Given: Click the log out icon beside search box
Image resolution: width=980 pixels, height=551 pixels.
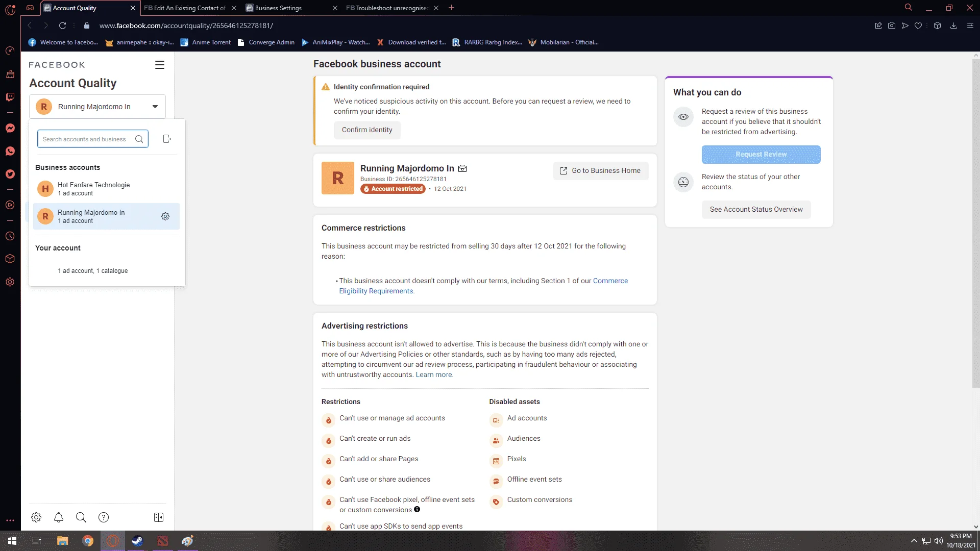Looking at the screenshot, I should coord(167,139).
